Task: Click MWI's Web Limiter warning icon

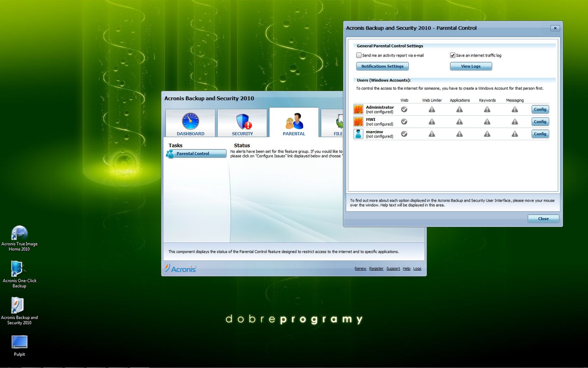Action: (x=432, y=122)
